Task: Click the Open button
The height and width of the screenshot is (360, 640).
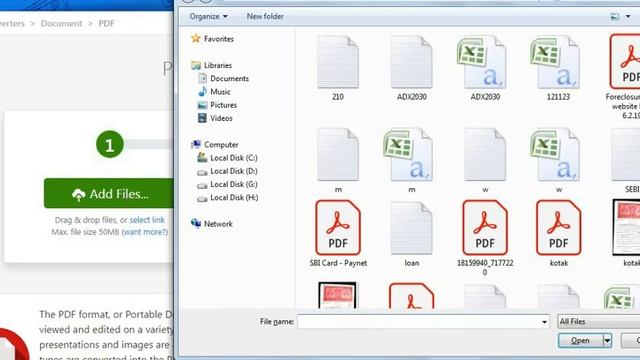Action: [x=580, y=340]
